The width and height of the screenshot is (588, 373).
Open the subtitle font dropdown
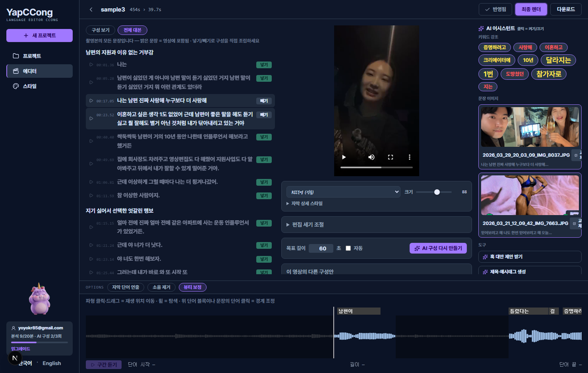pyautogui.click(x=344, y=192)
